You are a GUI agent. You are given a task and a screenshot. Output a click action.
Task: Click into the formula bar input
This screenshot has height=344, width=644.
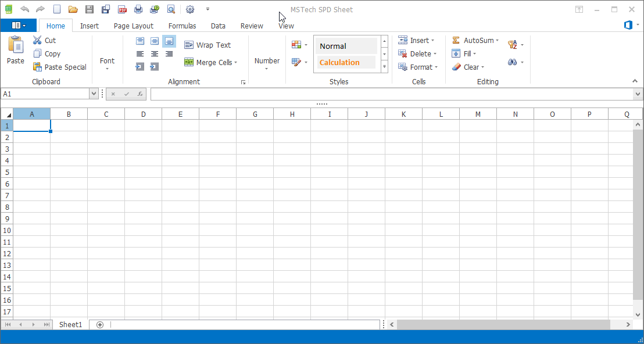point(392,94)
